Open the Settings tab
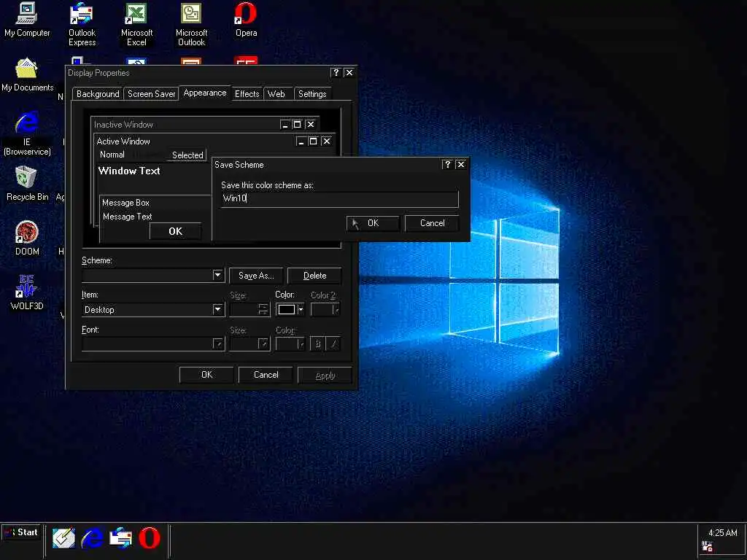747x560 pixels. 312,94
